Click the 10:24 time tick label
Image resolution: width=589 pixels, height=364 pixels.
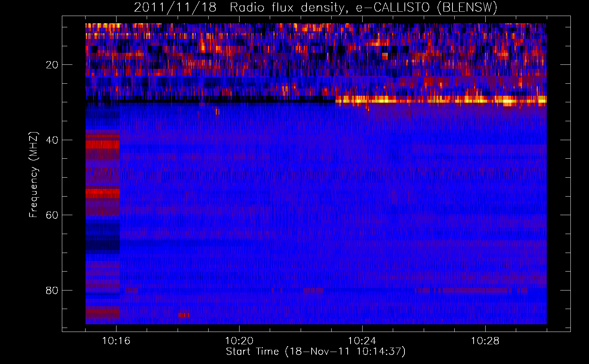(x=362, y=341)
